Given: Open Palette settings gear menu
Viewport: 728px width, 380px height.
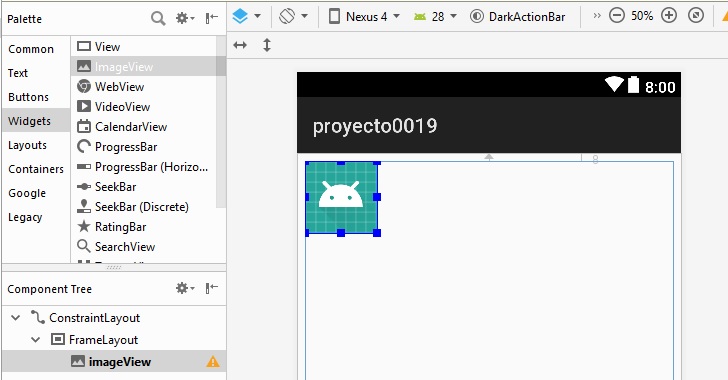Looking at the screenshot, I should pyautogui.click(x=184, y=18).
